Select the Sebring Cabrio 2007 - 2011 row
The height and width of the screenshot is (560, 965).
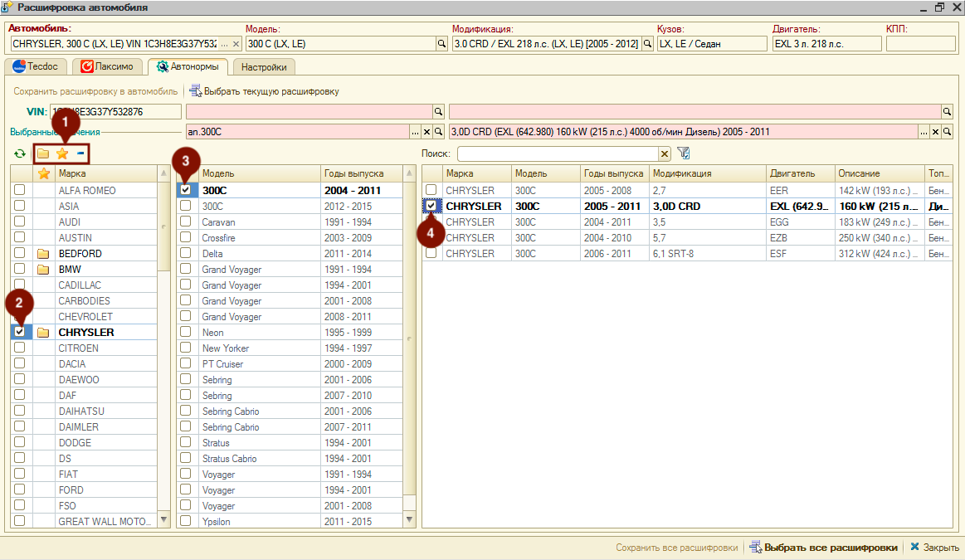(x=290, y=426)
